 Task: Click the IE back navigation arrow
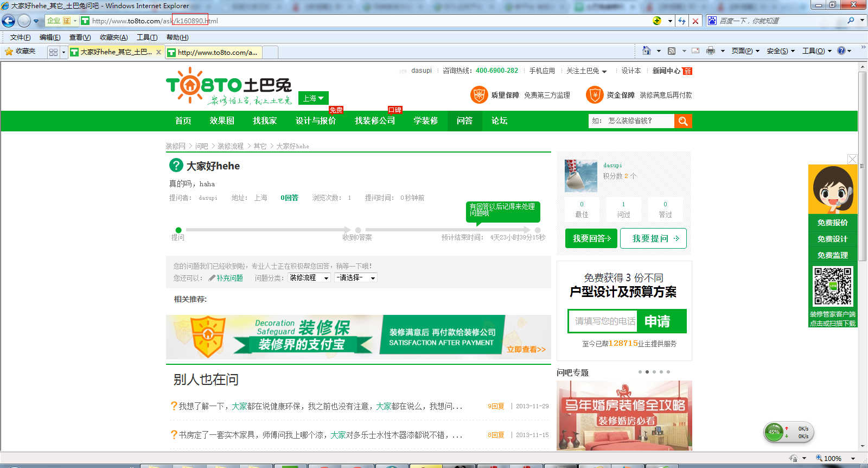coord(9,21)
